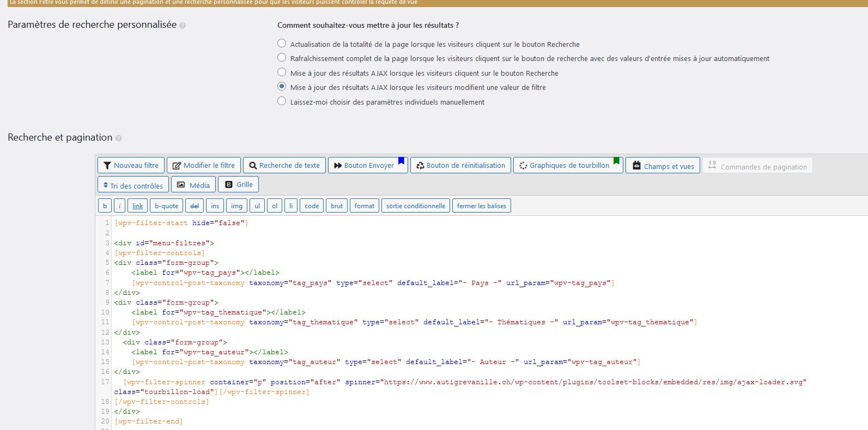The height and width of the screenshot is (430, 868).
Task: Click code line '[wpv-filter-start hide="false"]'
Action: click(181, 223)
